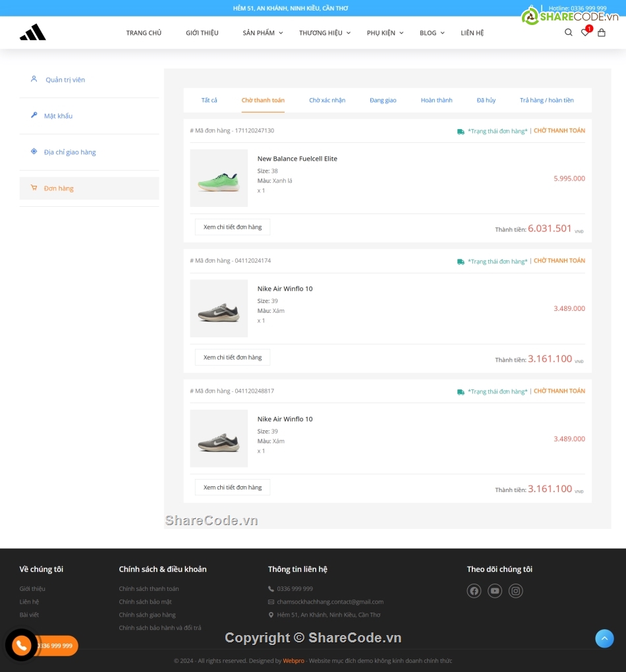Open LIÊN HỆ menu item
The image size is (626, 672).
pyautogui.click(x=472, y=33)
